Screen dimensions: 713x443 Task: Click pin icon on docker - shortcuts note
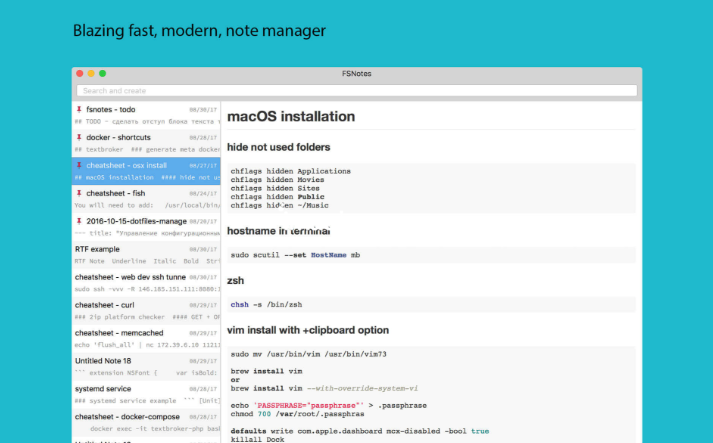(79, 137)
